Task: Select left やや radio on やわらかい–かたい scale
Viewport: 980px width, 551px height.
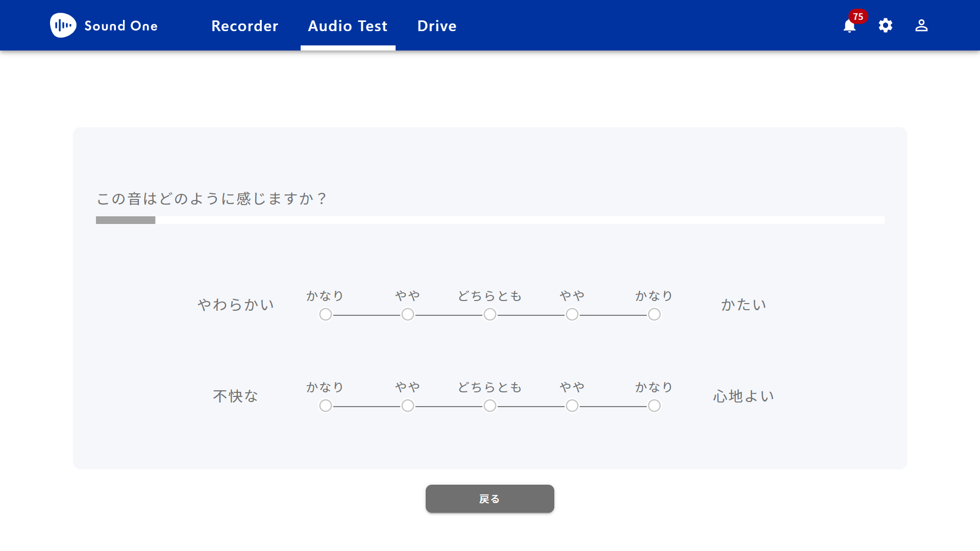Action: [x=408, y=315]
